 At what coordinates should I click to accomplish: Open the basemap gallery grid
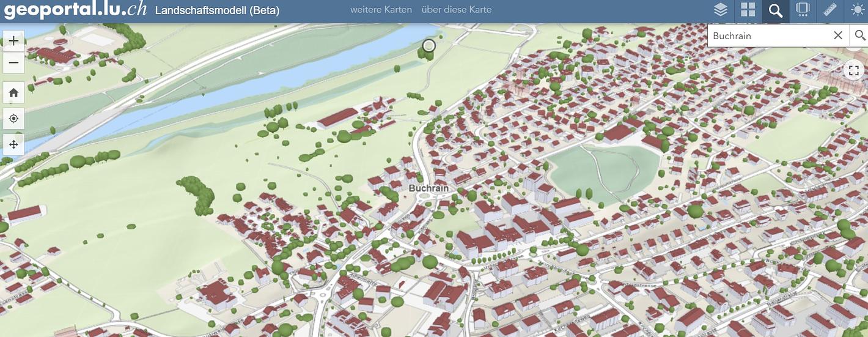coord(748,10)
